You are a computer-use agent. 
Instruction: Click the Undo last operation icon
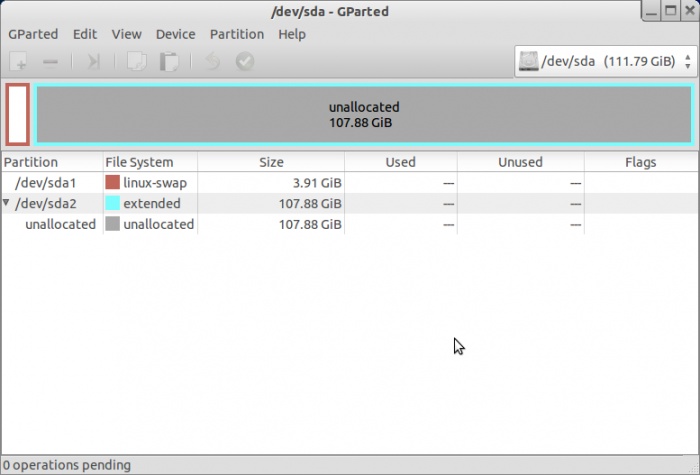212,62
